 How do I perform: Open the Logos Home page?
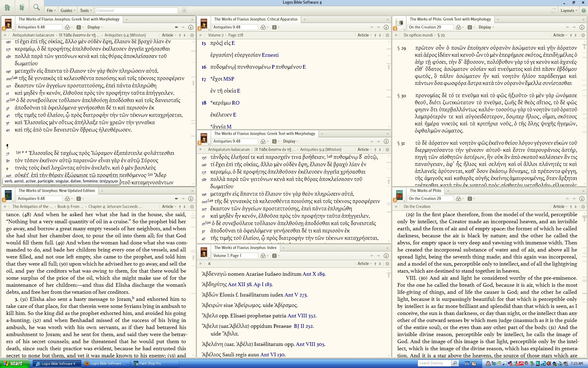coord(7,7)
